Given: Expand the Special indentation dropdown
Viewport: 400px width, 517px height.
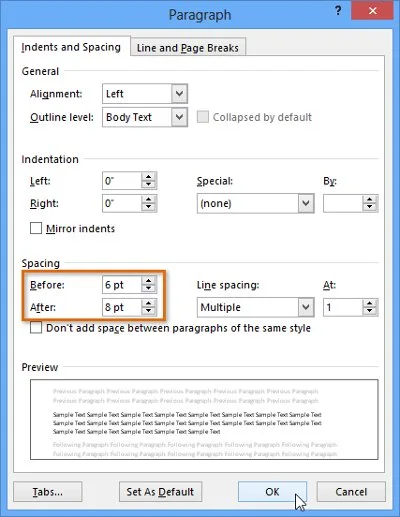Looking at the screenshot, I should coord(306,203).
